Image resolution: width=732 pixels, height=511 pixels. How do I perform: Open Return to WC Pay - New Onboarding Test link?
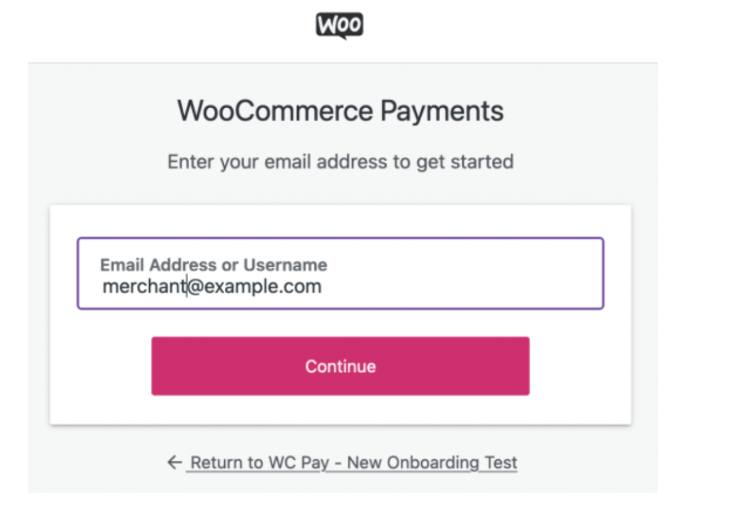pos(353,462)
